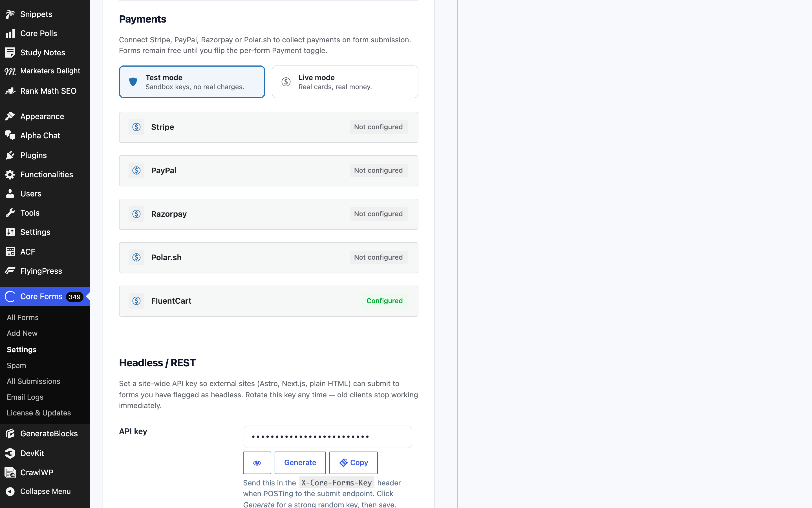812x508 pixels.
Task: Open License & Updates submenu item
Action: (39, 413)
